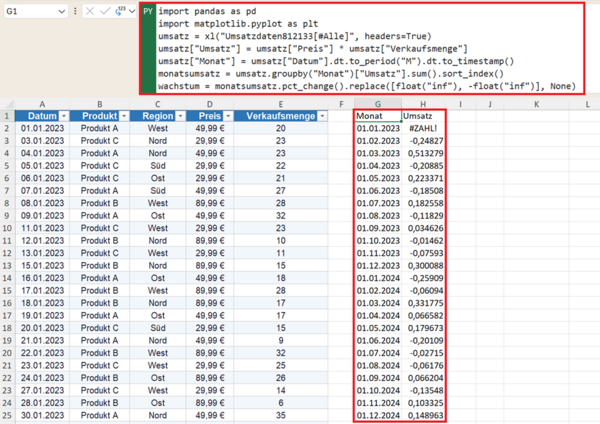600x424 pixels.
Task: Click the Python code line with pct_change
Action: 367,86
